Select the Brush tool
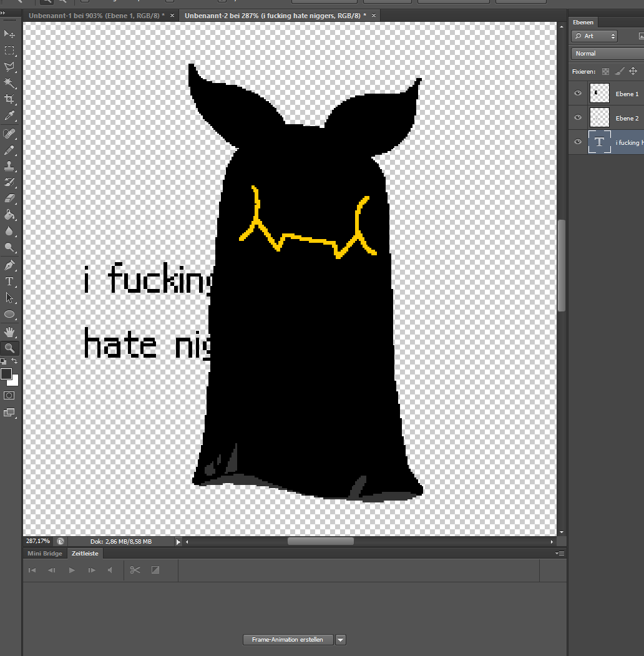Image resolution: width=644 pixels, height=656 pixels. (9, 150)
